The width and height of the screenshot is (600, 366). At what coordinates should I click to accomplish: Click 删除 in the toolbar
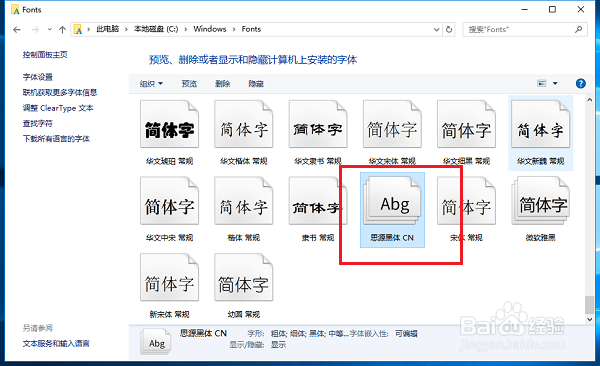pyautogui.click(x=222, y=83)
